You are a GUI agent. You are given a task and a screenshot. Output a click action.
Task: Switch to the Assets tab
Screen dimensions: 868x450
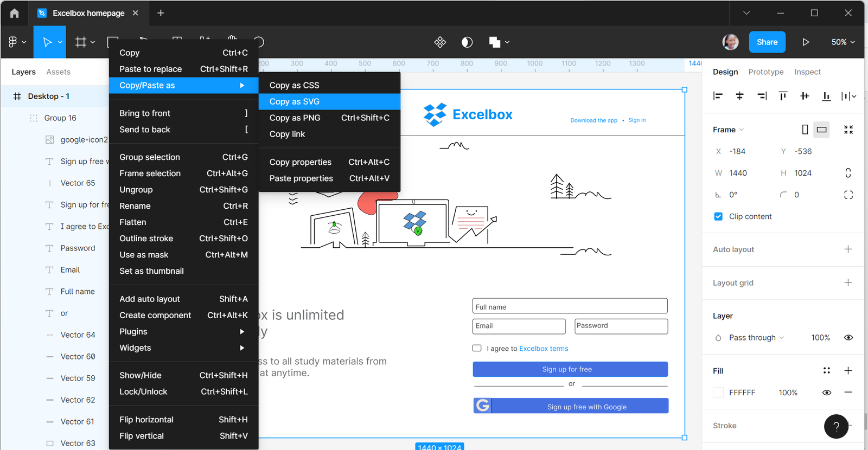(x=58, y=72)
